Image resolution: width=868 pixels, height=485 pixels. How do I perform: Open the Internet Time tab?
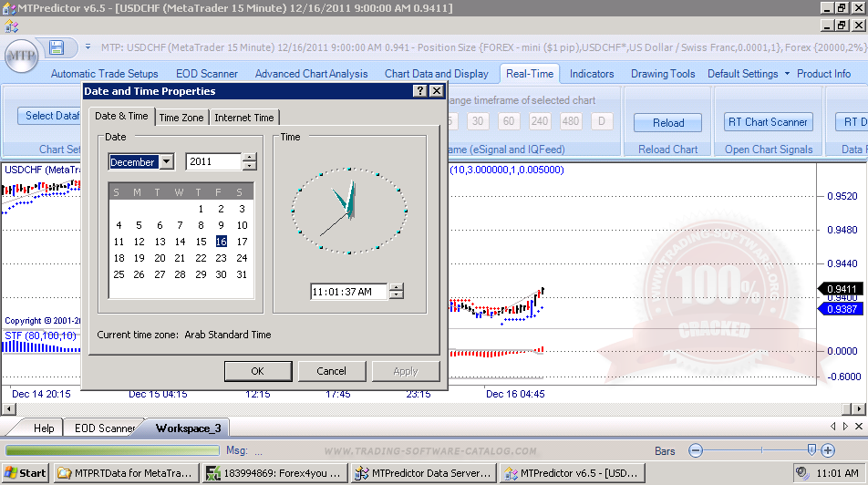coord(243,118)
